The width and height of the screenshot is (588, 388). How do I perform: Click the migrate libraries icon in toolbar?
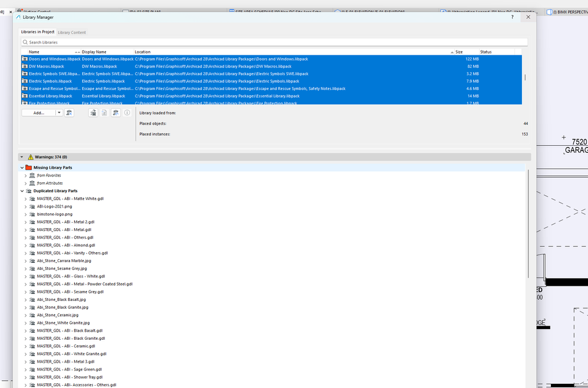[94, 113]
